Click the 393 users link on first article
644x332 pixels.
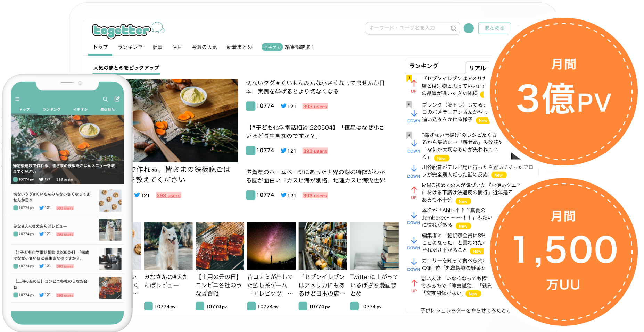tap(315, 107)
